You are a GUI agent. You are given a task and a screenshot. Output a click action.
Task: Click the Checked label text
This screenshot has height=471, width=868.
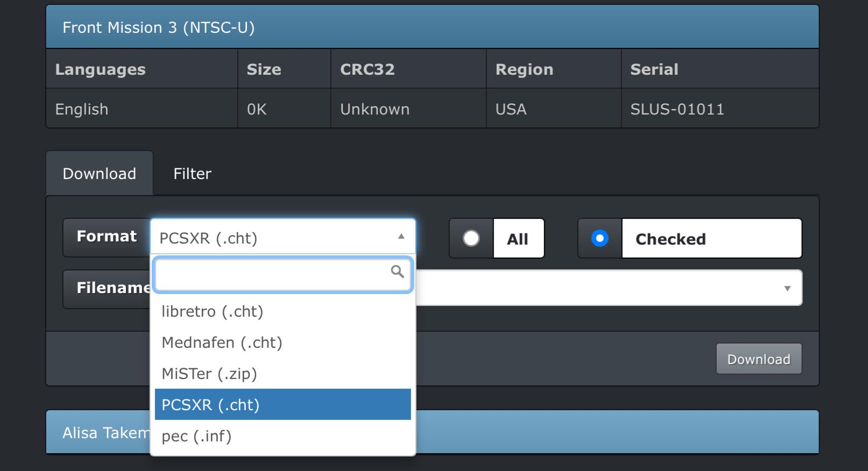pos(670,239)
